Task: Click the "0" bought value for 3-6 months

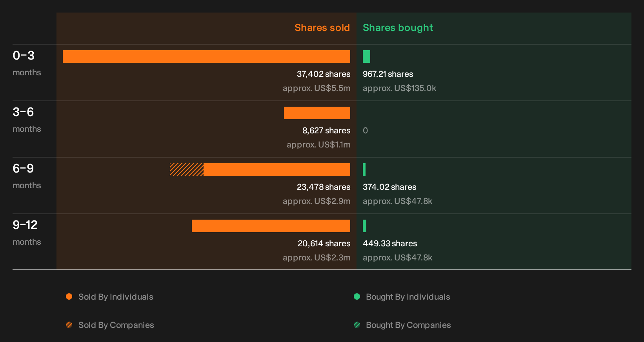Action: pyautogui.click(x=366, y=131)
